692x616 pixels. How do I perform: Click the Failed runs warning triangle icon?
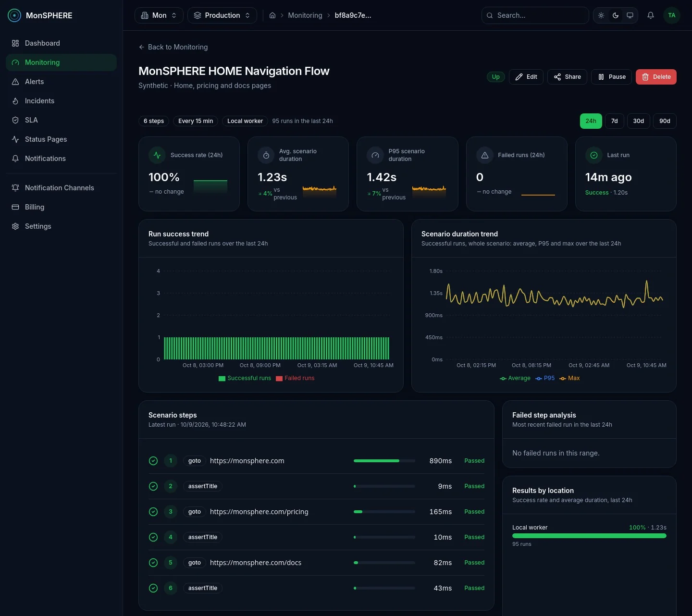(x=484, y=155)
